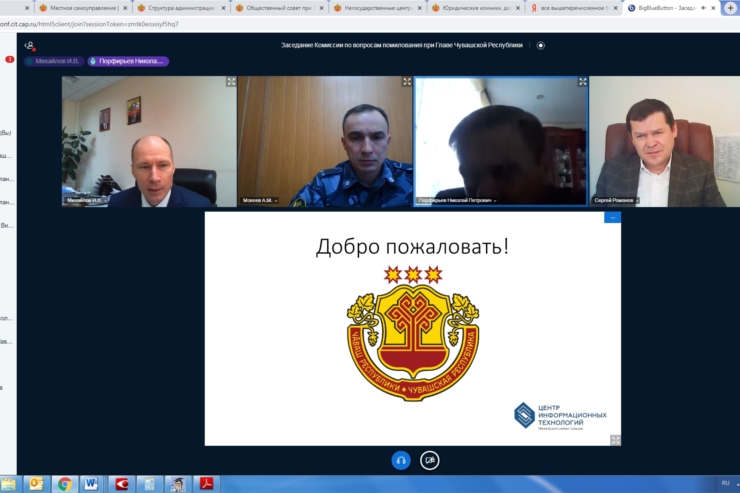740x493 pixels.
Task: Click the webcam sharing button
Action: 429,460
